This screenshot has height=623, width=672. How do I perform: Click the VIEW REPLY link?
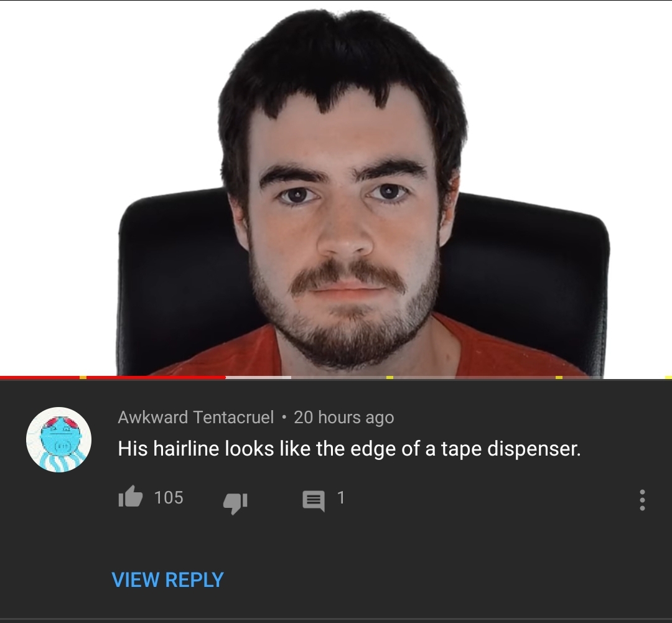tap(167, 579)
